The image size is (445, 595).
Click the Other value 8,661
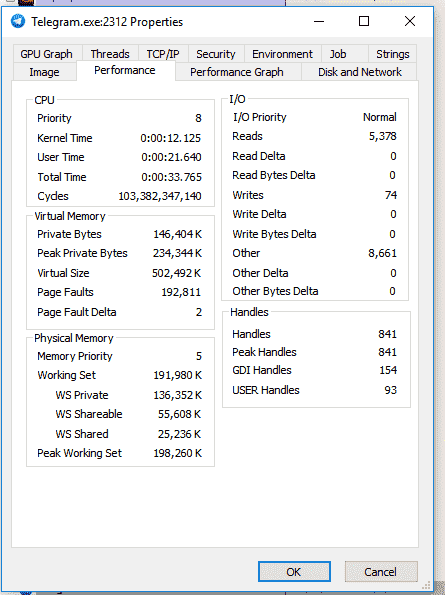point(382,253)
